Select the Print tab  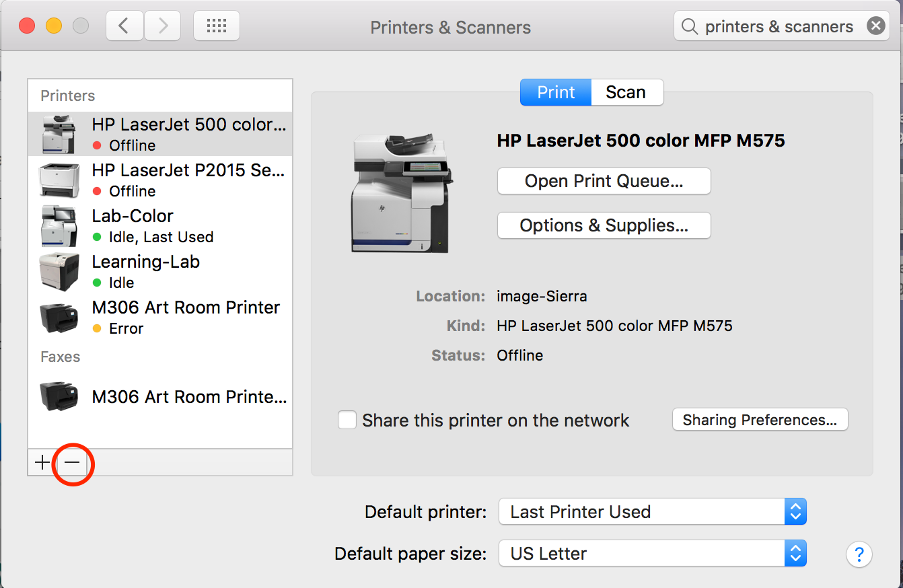[556, 92]
